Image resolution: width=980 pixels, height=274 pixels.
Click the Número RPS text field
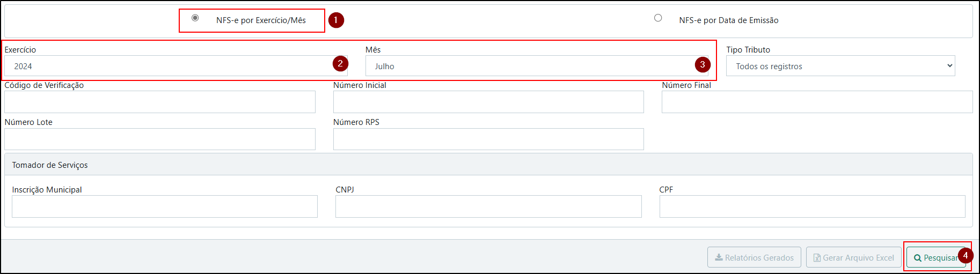488,139
